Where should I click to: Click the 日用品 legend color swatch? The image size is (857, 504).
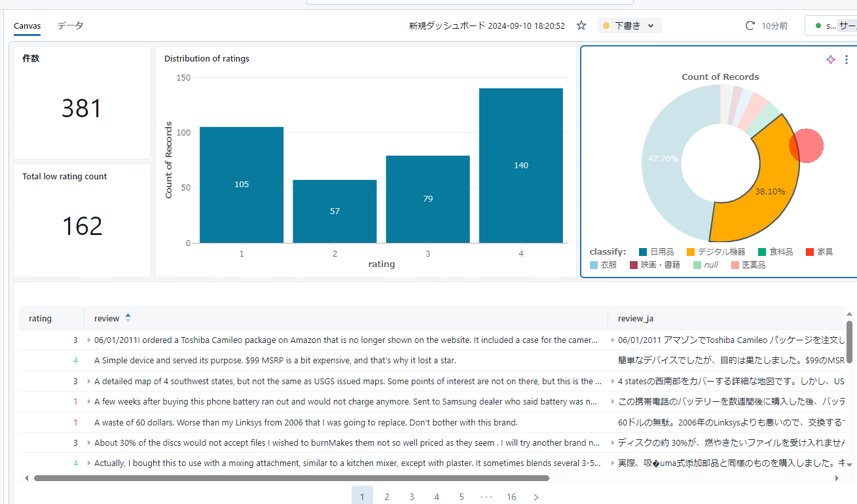pyautogui.click(x=643, y=252)
